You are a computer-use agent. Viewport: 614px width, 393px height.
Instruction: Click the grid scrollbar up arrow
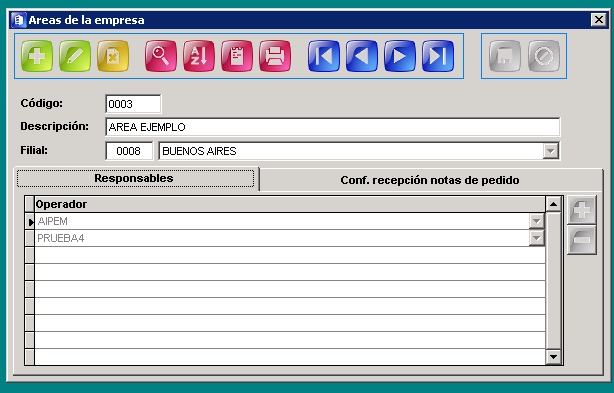(554, 204)
